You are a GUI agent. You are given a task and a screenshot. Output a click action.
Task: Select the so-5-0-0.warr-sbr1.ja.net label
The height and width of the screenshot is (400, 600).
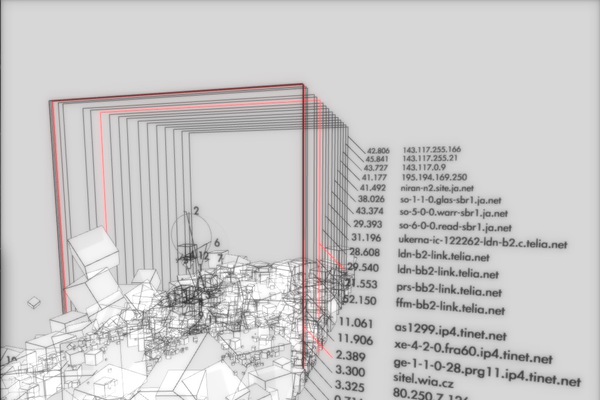point(453,213)
